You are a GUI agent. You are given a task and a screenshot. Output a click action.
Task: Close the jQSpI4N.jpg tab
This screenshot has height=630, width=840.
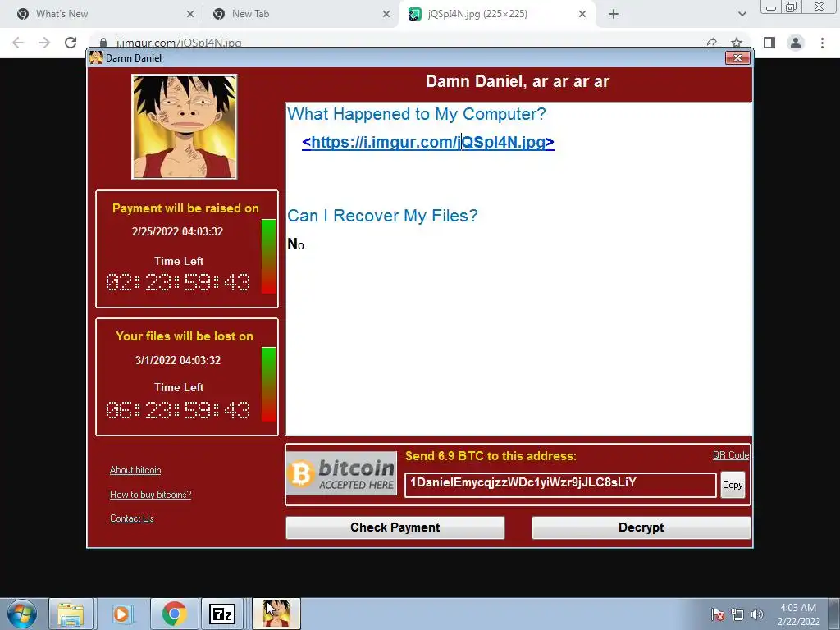(x=582, y=15)
